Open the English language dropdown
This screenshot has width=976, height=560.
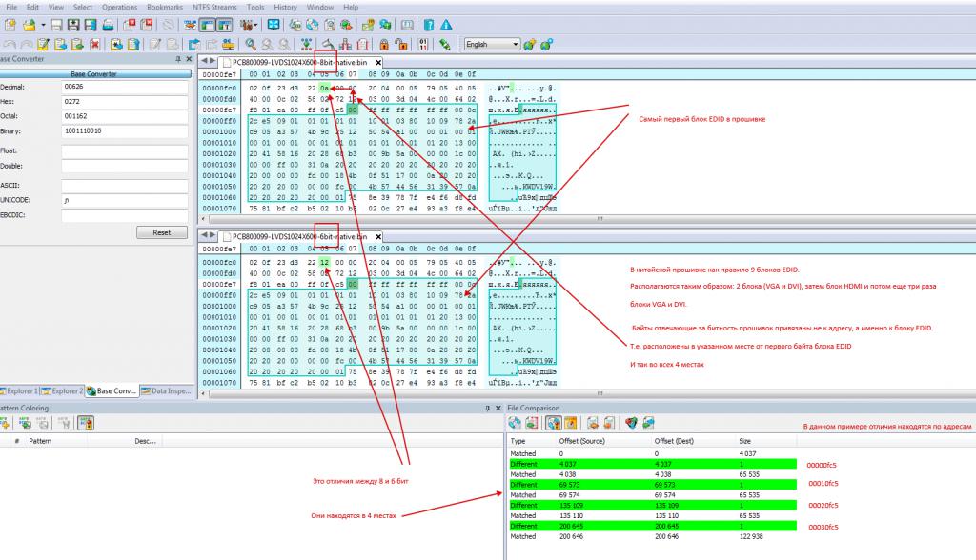[516, 44]
